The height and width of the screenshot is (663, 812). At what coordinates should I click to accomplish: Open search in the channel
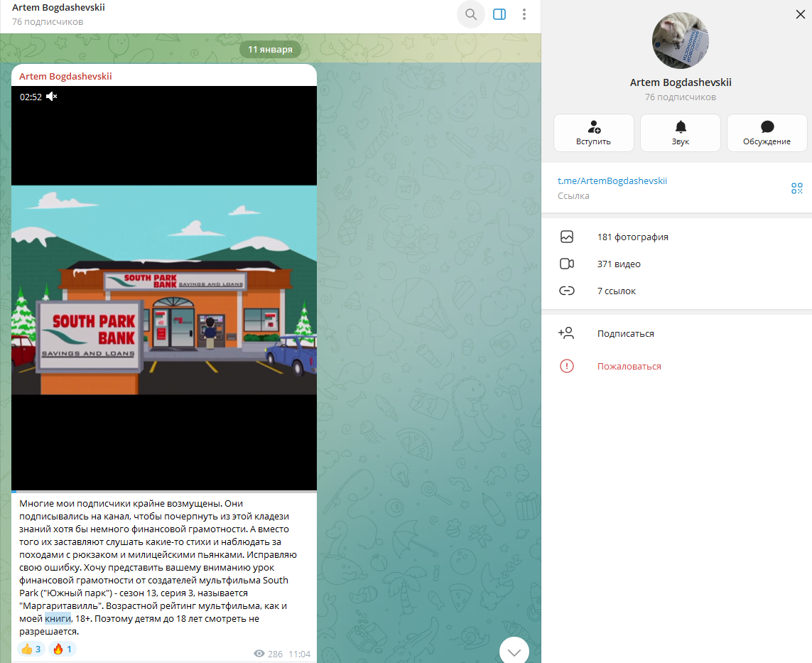tap(471, 14)
